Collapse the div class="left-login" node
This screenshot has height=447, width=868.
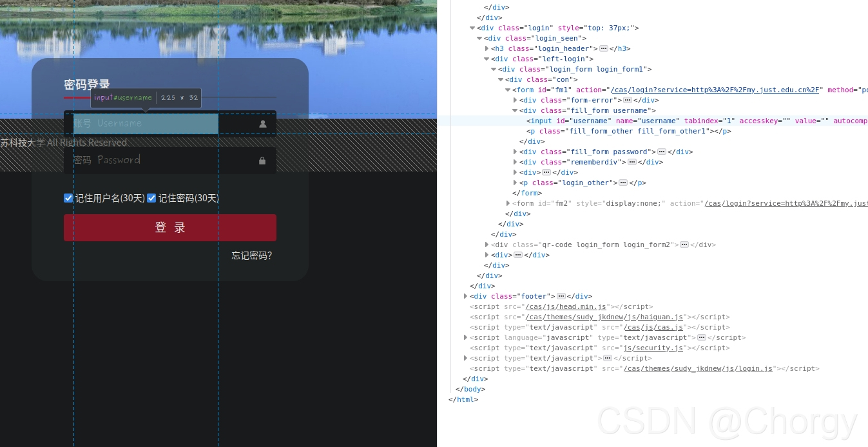tap(487, 59)
